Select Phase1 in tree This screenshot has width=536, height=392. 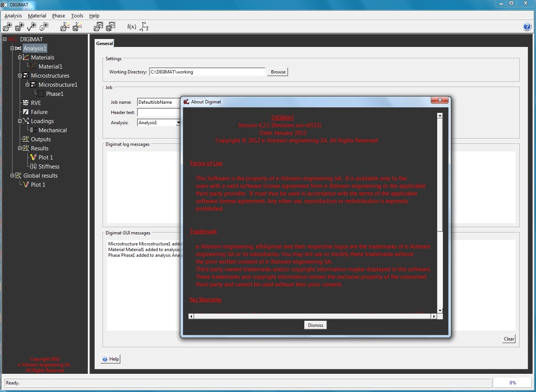pos(55,94)
